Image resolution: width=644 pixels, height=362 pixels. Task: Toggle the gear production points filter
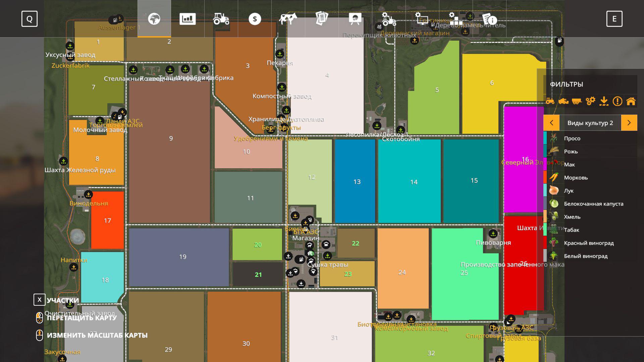[x=590, y=101]
